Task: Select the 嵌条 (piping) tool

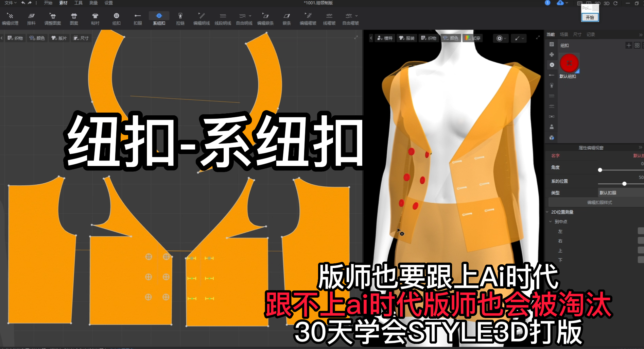Action: (287, 19)
